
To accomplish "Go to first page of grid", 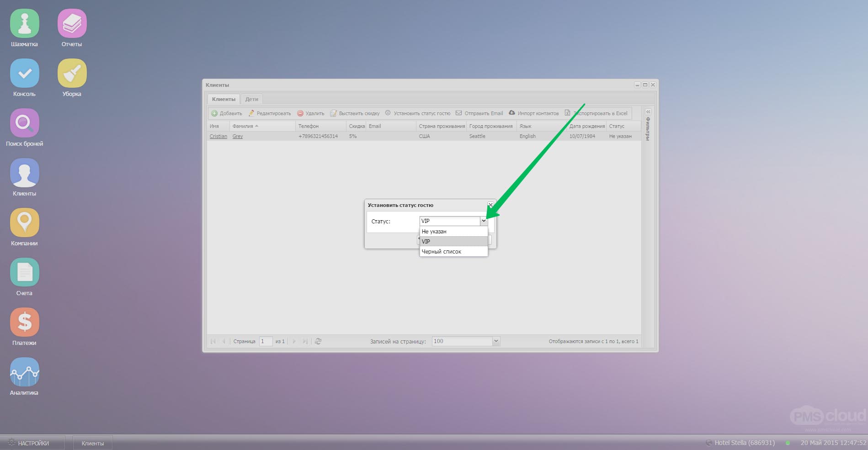I will [x=213, y=341].
